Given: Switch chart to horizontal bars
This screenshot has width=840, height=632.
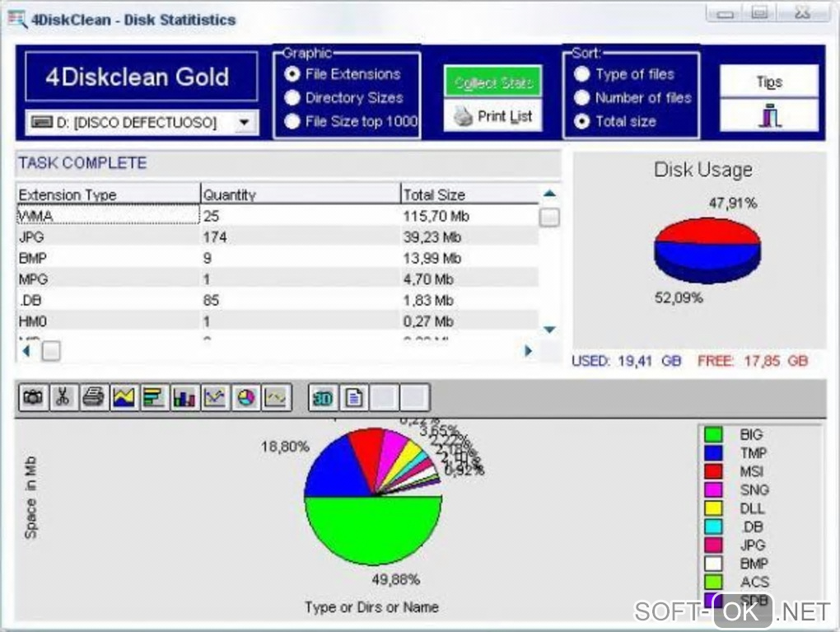Looking at the screenshot, I should [x=154, y=398].
